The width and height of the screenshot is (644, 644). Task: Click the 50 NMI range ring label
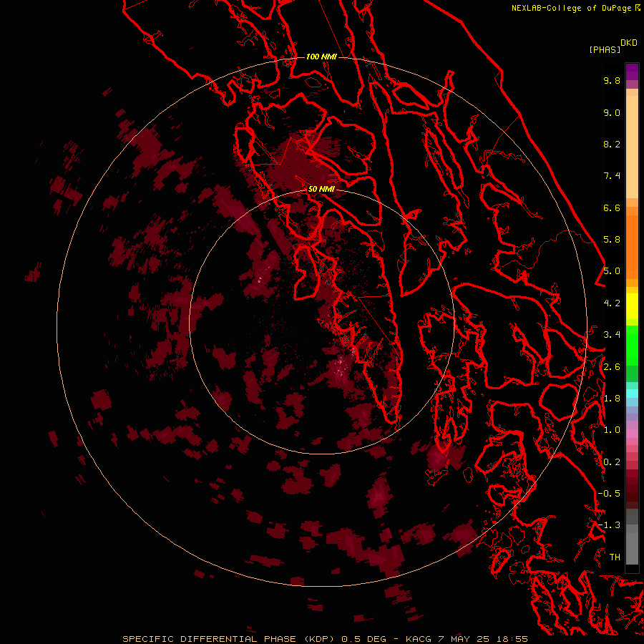click(x=321, y=189)
